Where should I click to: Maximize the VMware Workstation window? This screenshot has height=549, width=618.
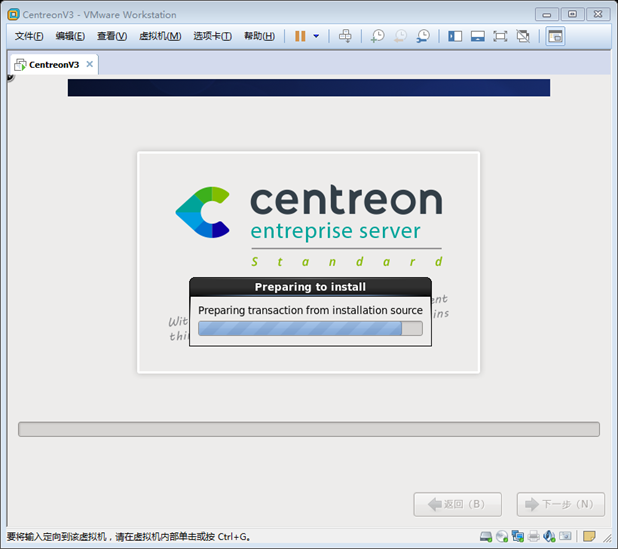click(572, 15)
